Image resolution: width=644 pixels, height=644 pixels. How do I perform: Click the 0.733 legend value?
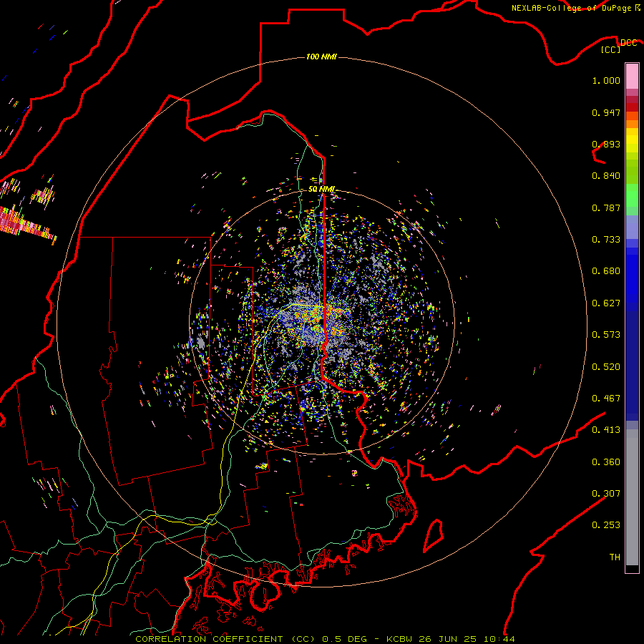pyautogui.click(x=606, y=240)
